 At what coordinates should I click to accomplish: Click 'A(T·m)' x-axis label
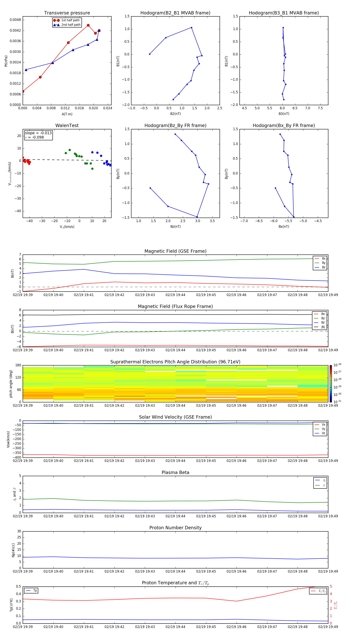pyautogui.click(x=67, y=114)
